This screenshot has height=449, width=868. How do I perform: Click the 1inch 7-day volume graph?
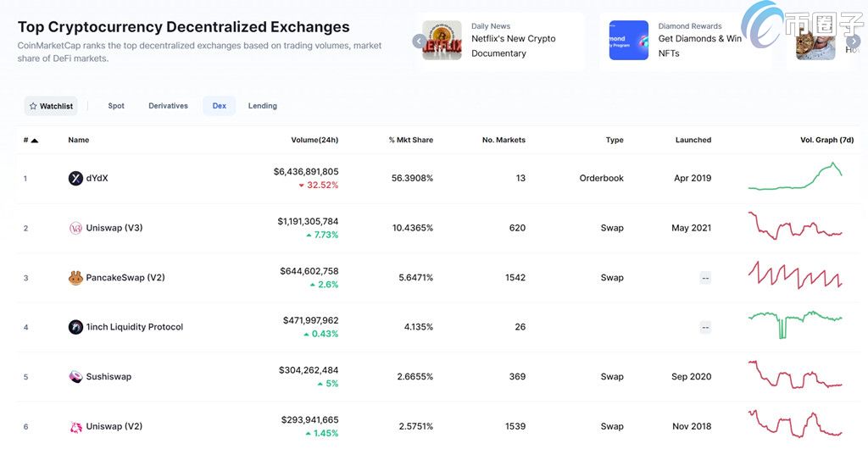[795, 324]
